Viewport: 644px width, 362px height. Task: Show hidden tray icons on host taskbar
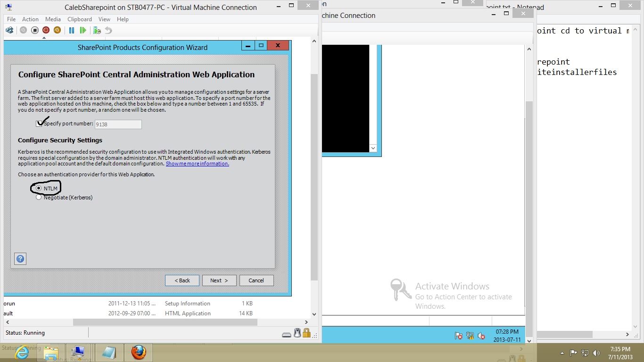(x=562, y=353)
